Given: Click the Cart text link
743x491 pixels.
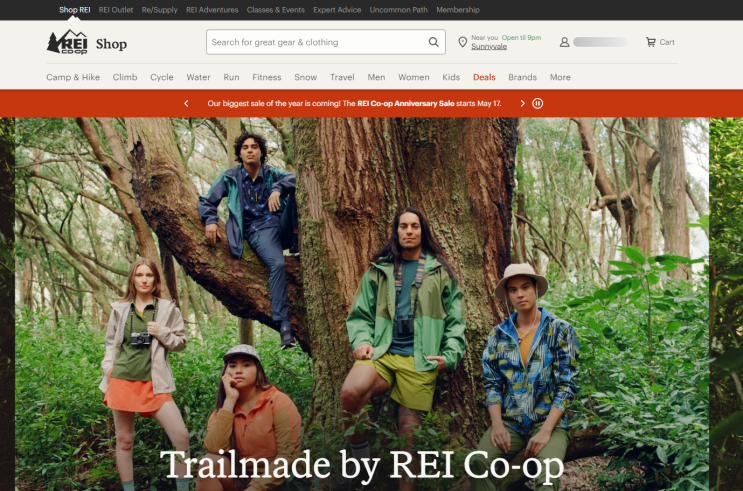Looking at the screenshot, I should click(x=667, y=42).
